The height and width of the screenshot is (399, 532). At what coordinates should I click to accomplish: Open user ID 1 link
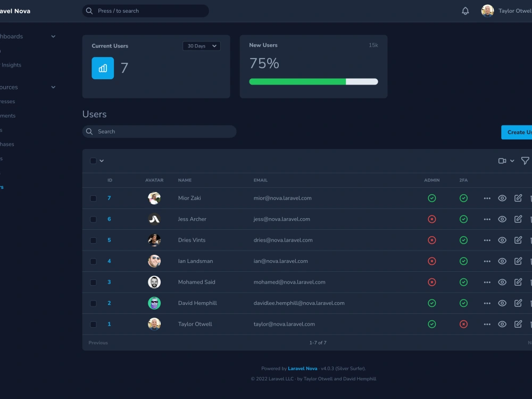pyautogui.click(x=109, y=324)
